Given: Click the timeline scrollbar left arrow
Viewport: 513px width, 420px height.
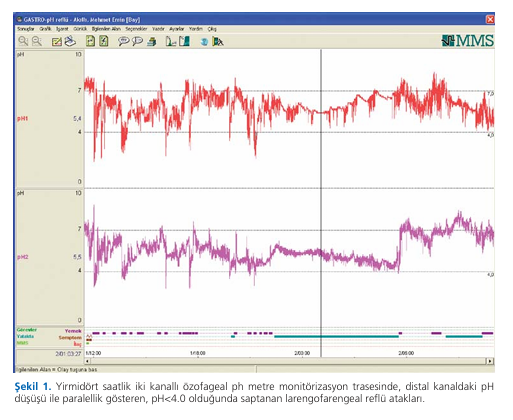Looking at the screenshot, I should pos(88,361).
